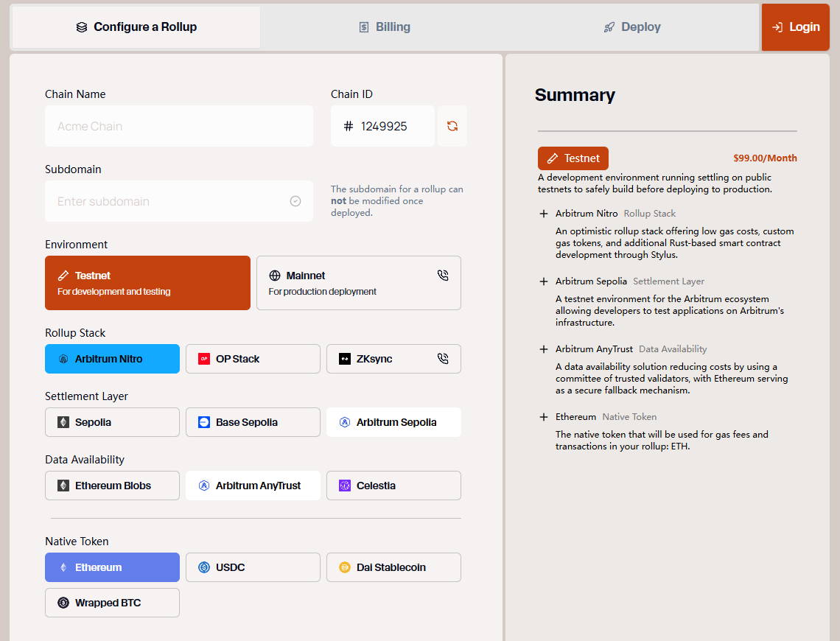
Task: Click the Login button
Action: pyautogui.click(x=796, y=27)
